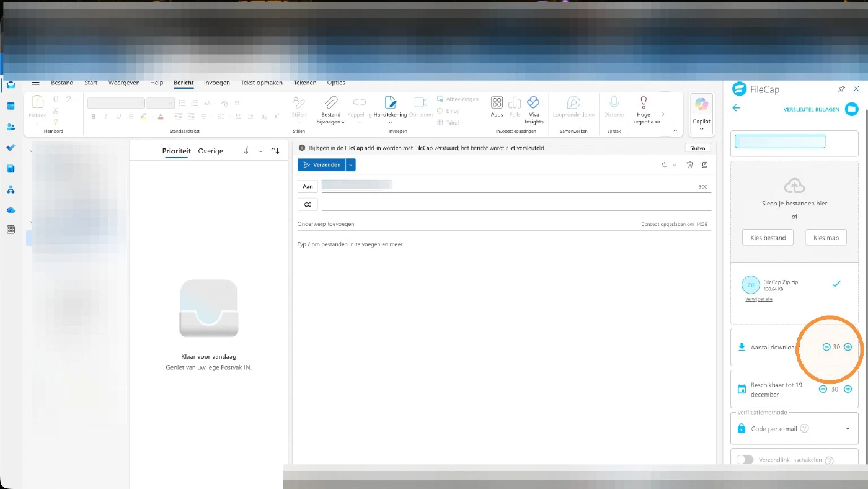Click the Apps icon in ribbon

497,107
